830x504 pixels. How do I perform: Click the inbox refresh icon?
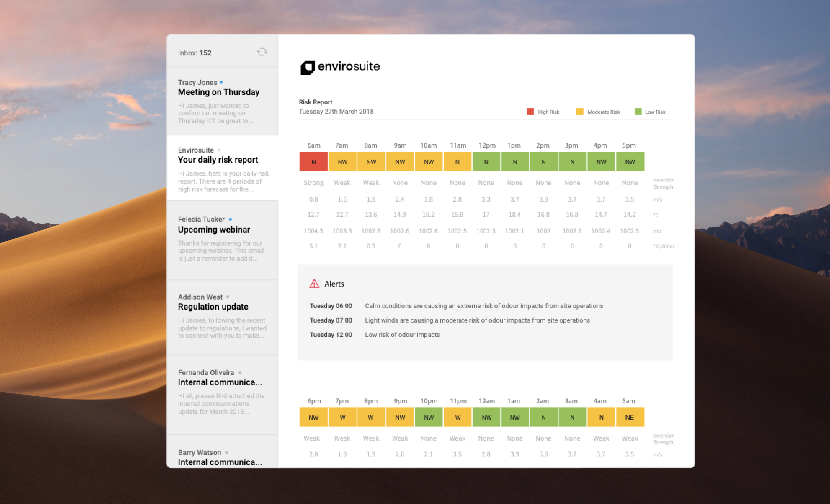pyautogui.click(x=262, y=52)
